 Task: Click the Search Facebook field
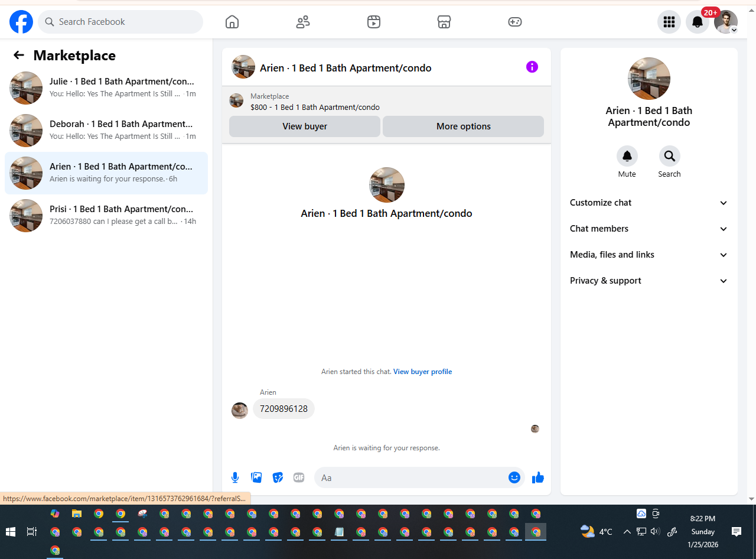click(120, 22)
